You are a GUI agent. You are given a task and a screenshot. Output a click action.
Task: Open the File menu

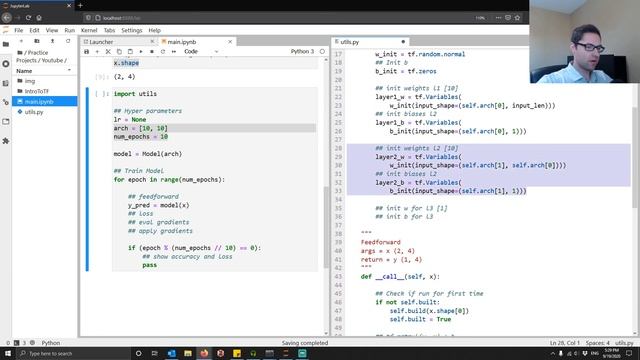point(19,30)
